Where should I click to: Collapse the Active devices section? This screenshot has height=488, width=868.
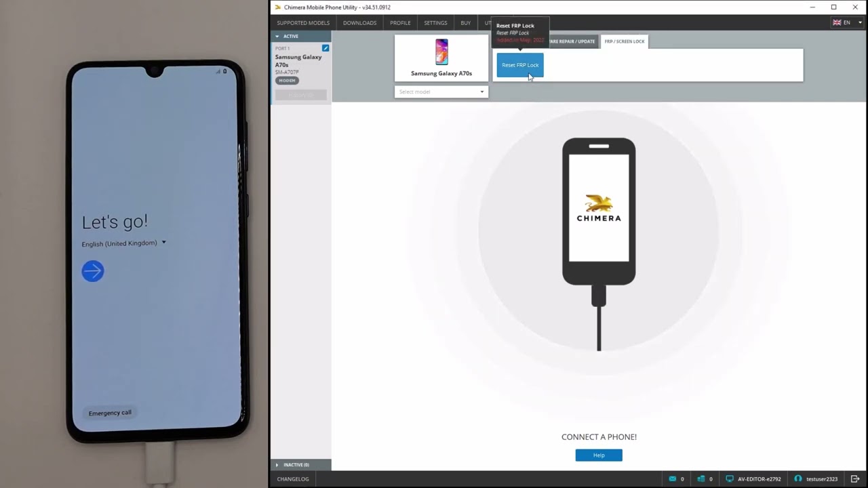301,36
